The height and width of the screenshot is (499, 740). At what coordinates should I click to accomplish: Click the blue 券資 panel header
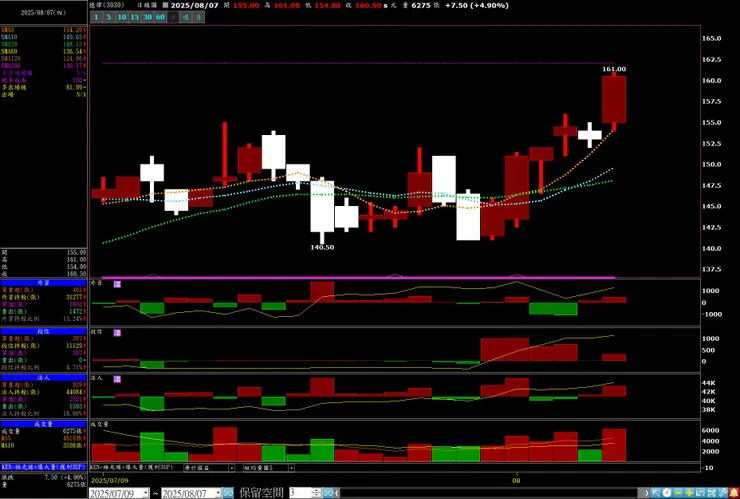[44, 283]
